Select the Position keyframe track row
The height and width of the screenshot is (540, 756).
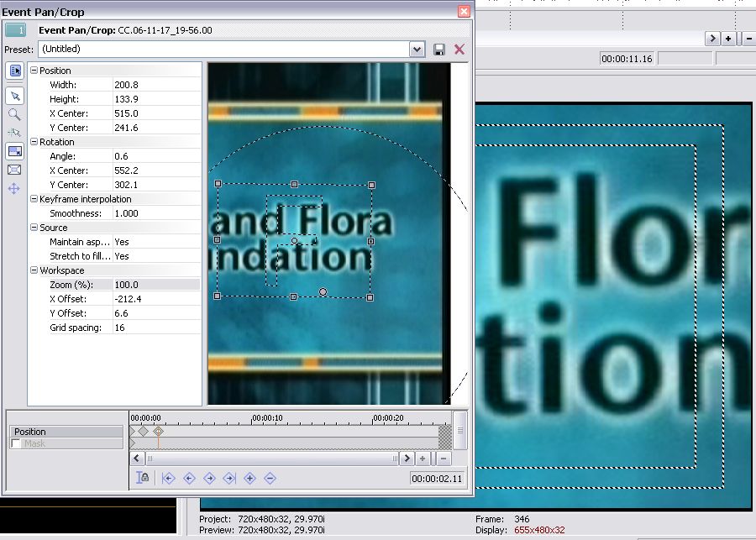coord(66,432)
